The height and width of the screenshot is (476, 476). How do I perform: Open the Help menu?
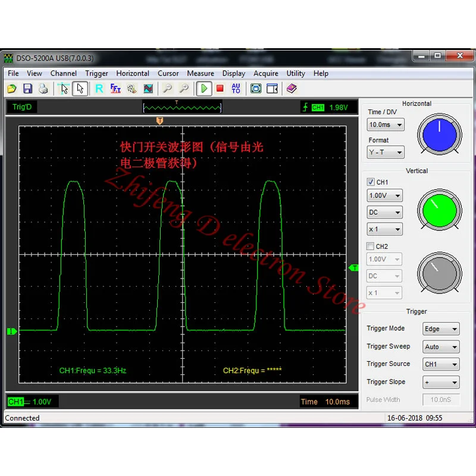click(321, 73)
